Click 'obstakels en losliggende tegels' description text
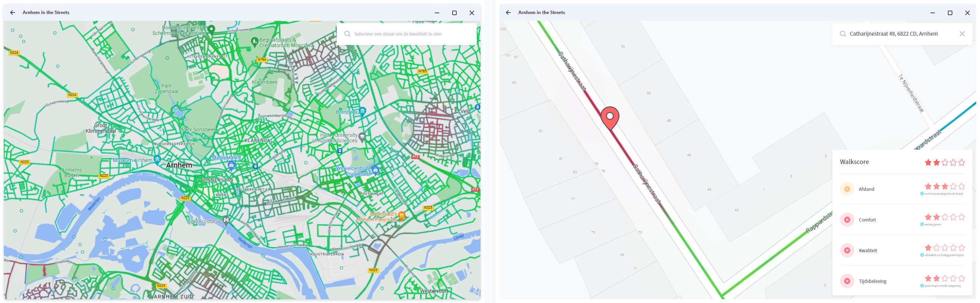980x303 pixels. (944, 255)
